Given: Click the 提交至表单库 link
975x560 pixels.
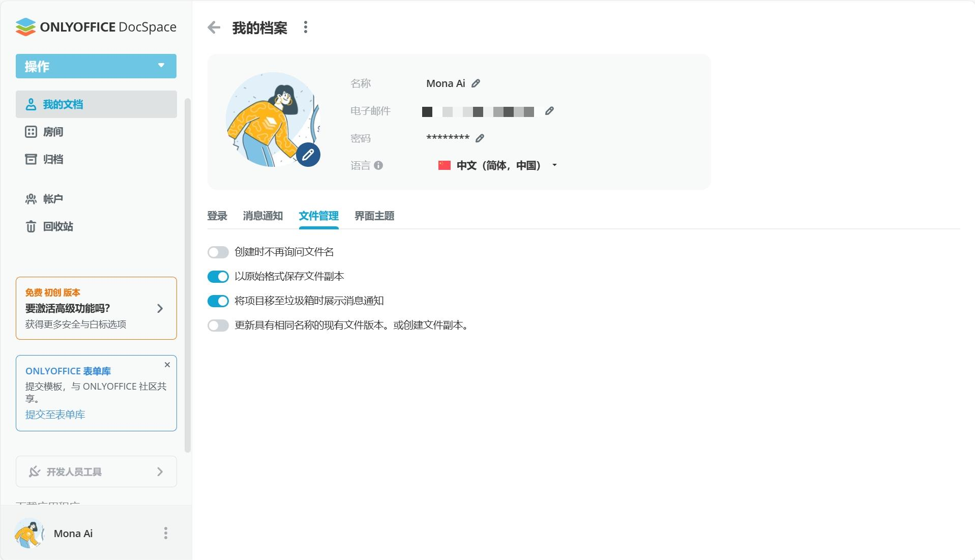Looking at the screenshot, I should (x=55, y=414).
